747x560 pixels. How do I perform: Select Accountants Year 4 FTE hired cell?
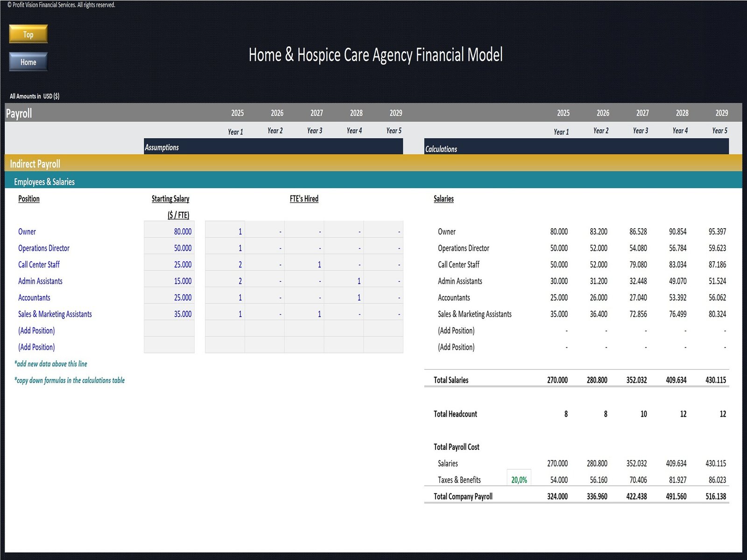click(x=344, y=298)
